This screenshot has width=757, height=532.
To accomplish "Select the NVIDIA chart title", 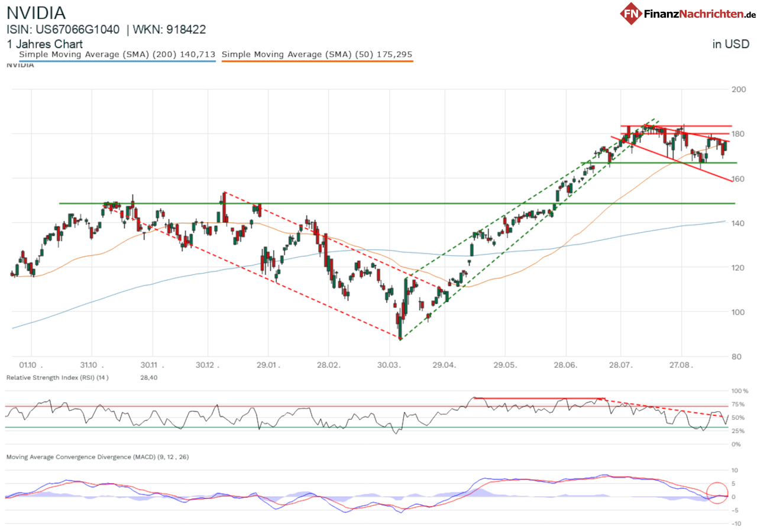I will click(x=36, y=13).
